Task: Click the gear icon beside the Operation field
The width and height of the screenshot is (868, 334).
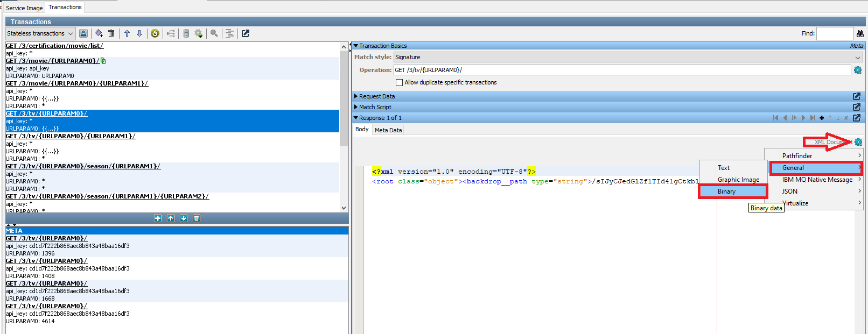Action: click(858, 70)
